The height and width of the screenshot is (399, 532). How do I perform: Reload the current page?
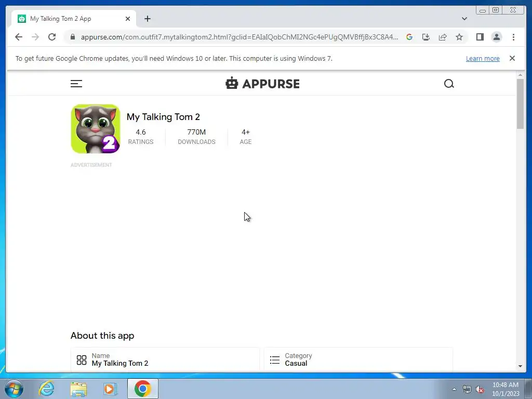52,37
